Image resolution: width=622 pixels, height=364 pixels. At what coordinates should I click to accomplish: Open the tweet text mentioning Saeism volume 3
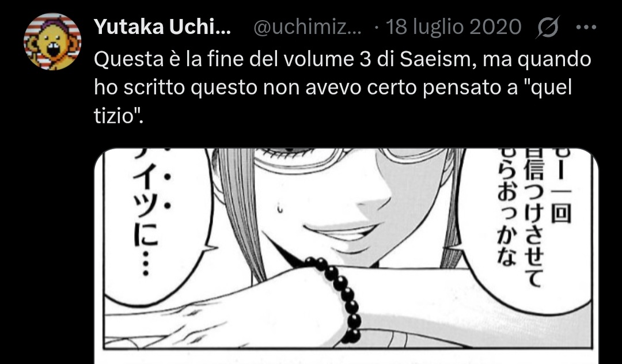point(343,88)
